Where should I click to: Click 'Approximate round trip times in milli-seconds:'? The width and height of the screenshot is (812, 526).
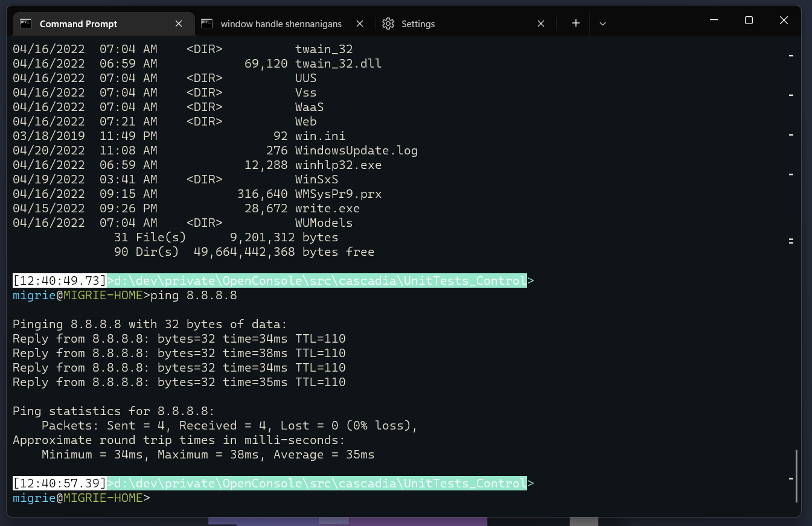pos(179,440)
